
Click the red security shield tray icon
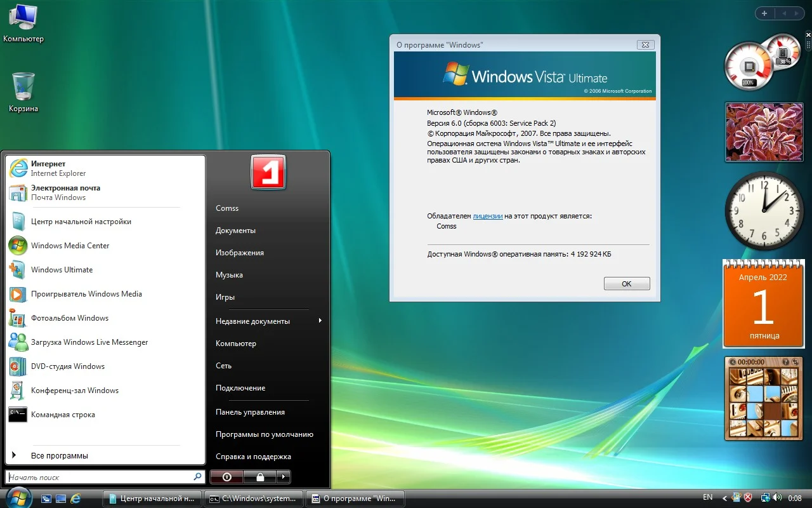click(x=748, y=498)
